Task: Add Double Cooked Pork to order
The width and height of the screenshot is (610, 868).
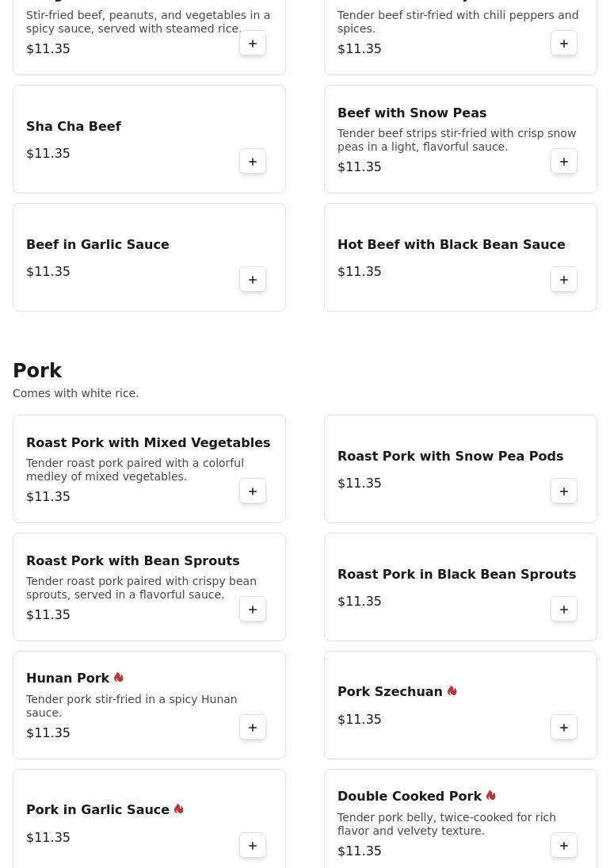Action: 564,846
